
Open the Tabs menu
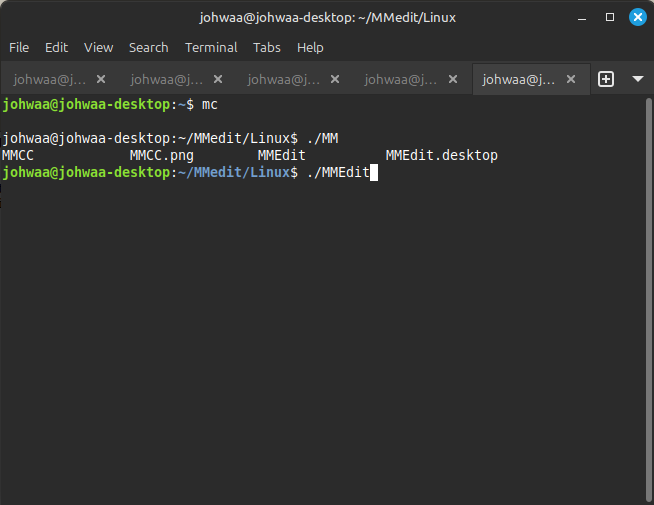(x=267, y=47)
